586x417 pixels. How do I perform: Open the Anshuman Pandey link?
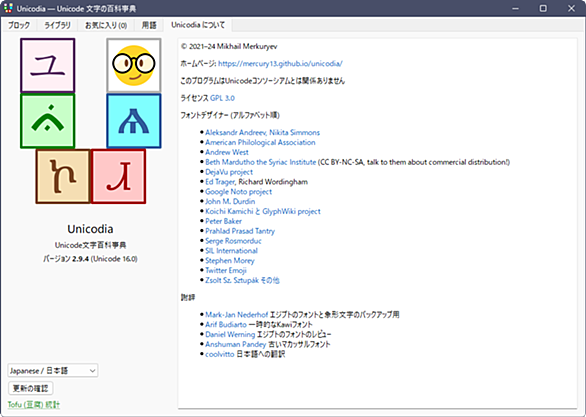coord(235,344)
